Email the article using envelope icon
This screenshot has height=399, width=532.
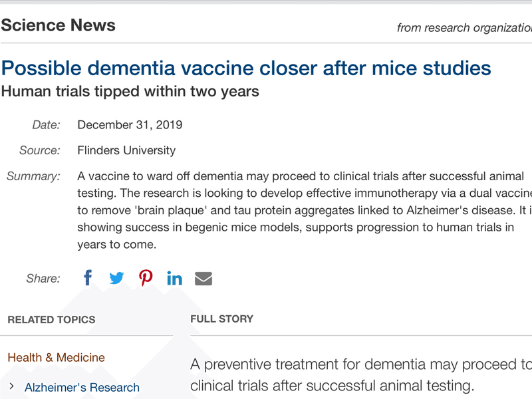pyautogui.click(x=203, y=279)
